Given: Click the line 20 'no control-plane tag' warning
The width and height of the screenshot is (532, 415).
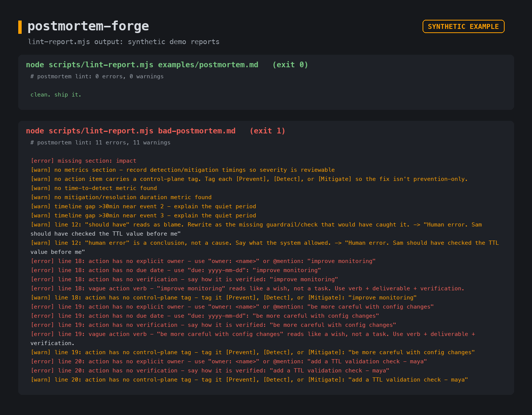Looking at the screenshot, I should point(249,380).
